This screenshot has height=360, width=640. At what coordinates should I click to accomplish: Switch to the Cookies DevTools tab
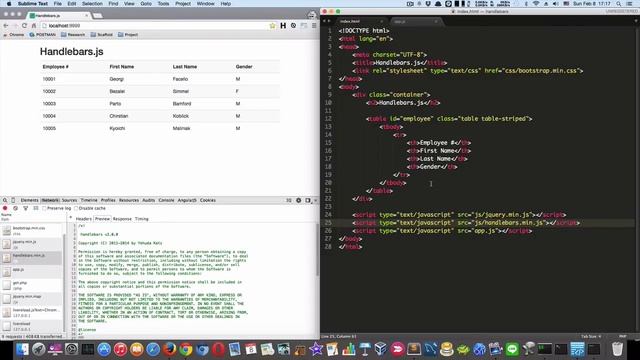pyautogui.click(x=208, y=200)
